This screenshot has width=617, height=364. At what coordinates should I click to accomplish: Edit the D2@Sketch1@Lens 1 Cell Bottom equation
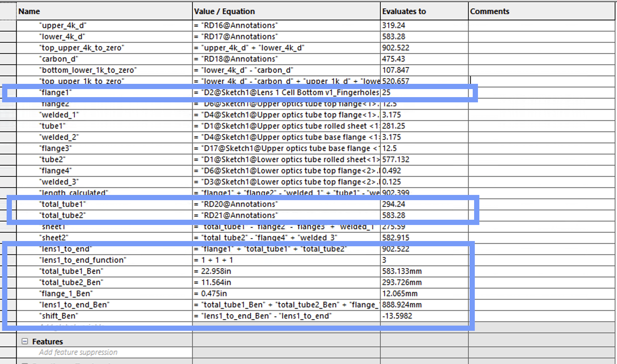click(x=286, y=93)
